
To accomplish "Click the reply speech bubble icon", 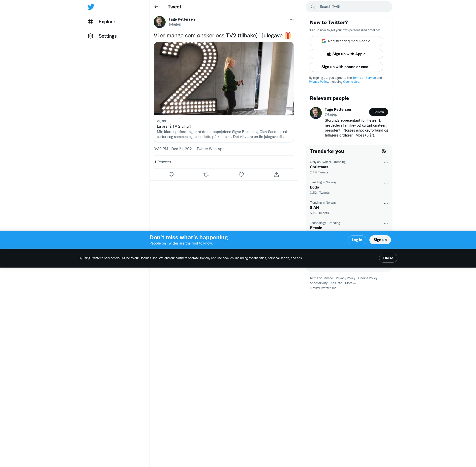I will pyautogui.click(x=171, y=175).
